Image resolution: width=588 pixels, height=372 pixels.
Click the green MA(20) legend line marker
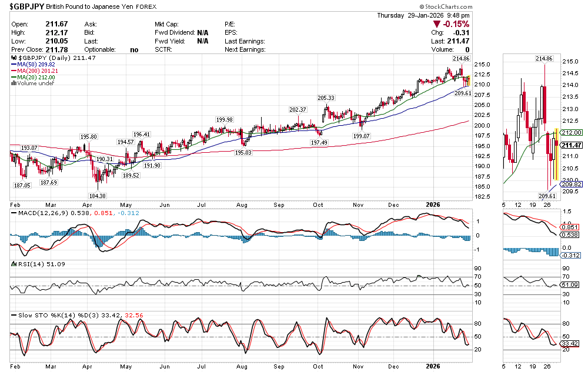click(x=14, y=78)
